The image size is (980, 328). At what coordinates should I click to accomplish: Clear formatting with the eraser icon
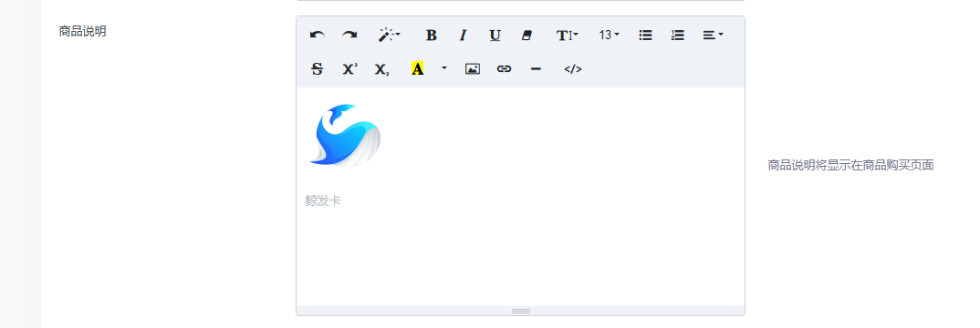(526, 36)
